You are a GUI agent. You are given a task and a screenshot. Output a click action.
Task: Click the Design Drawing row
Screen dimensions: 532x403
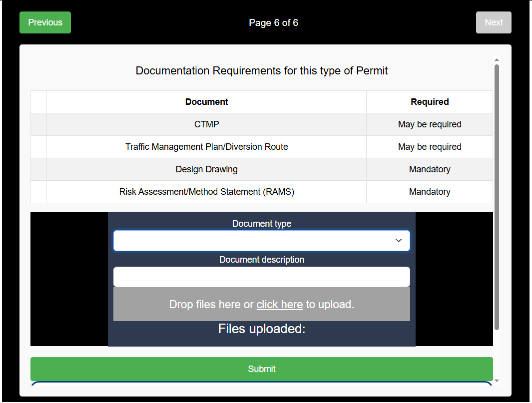pyautogui.click(x=206, y=169)
